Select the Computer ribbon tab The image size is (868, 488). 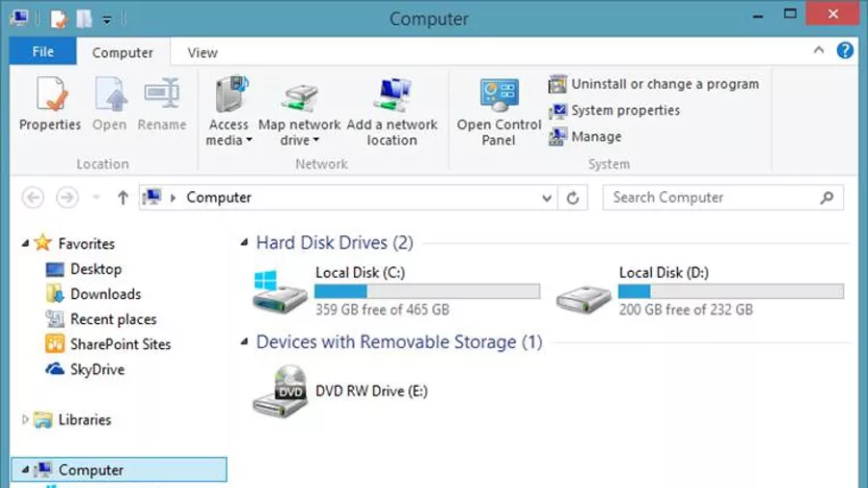[x=122, y=53]
